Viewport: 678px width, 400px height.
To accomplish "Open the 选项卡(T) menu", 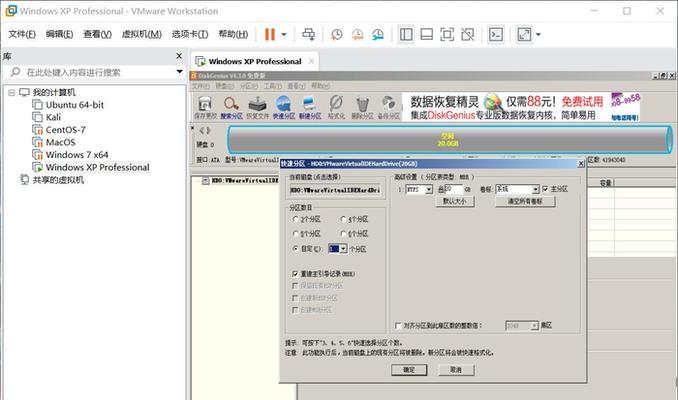I will coord(189,34).
